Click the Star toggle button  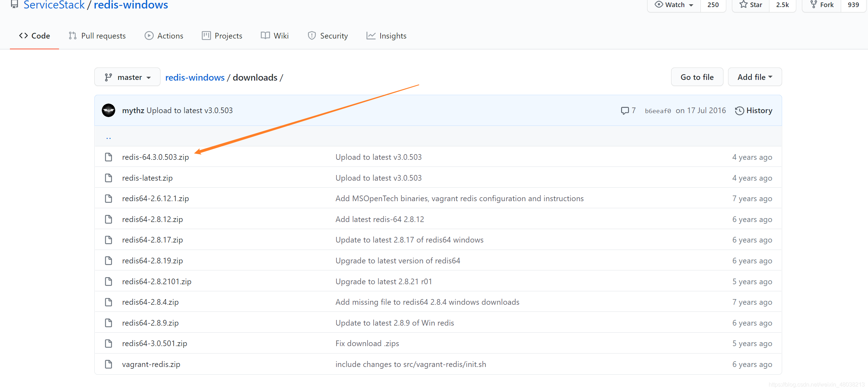(751, 5)
